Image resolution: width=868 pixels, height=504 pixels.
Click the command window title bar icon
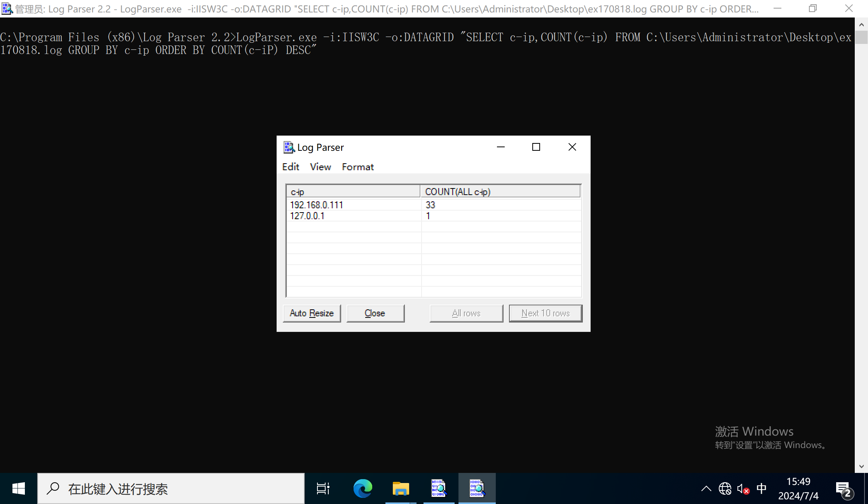click(7, 9)
